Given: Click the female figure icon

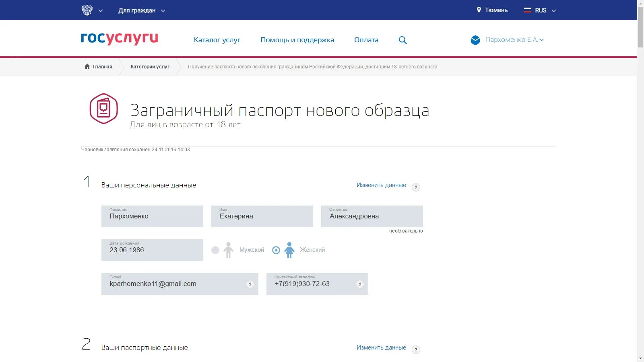Looking at the screenshot, I should pyautogui.click(x=289, y=250).
